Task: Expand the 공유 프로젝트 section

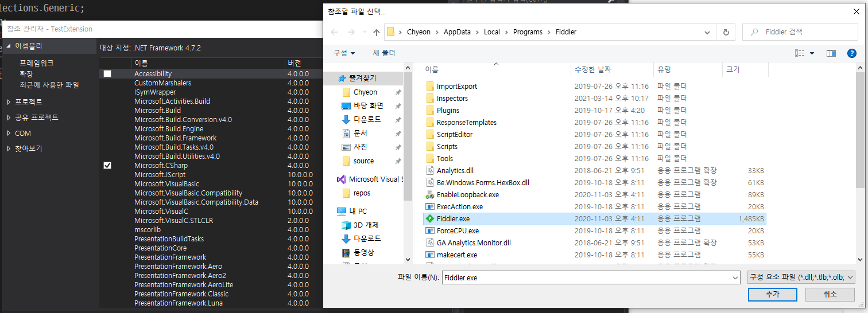Action: pyautogui.click(x=9, y=118)
